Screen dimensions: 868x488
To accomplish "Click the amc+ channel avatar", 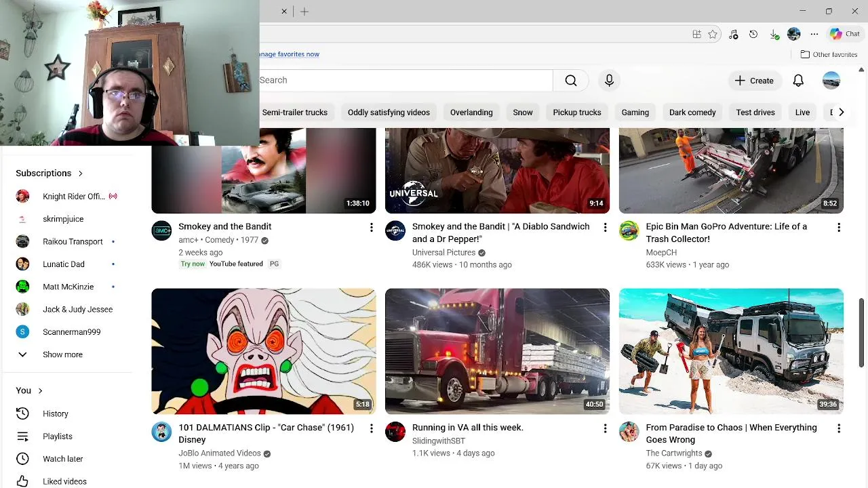I will pyautogui.click(x=161, y=230).
